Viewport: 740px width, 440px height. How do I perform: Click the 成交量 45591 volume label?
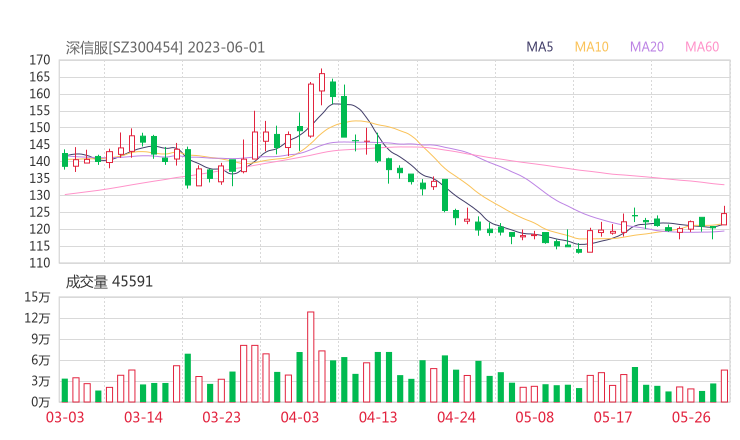109,282
